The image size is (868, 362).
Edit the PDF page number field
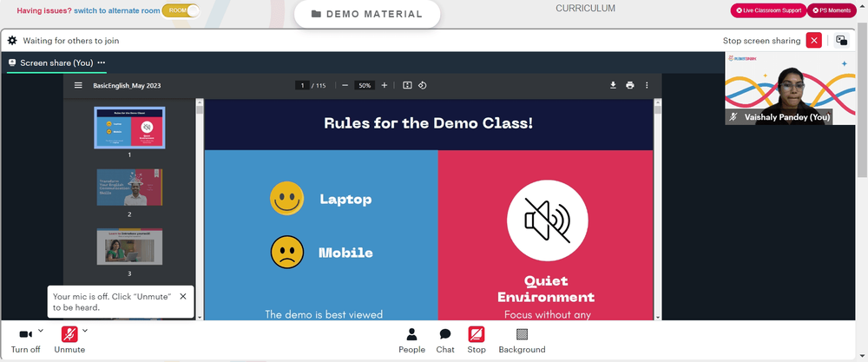302,85
